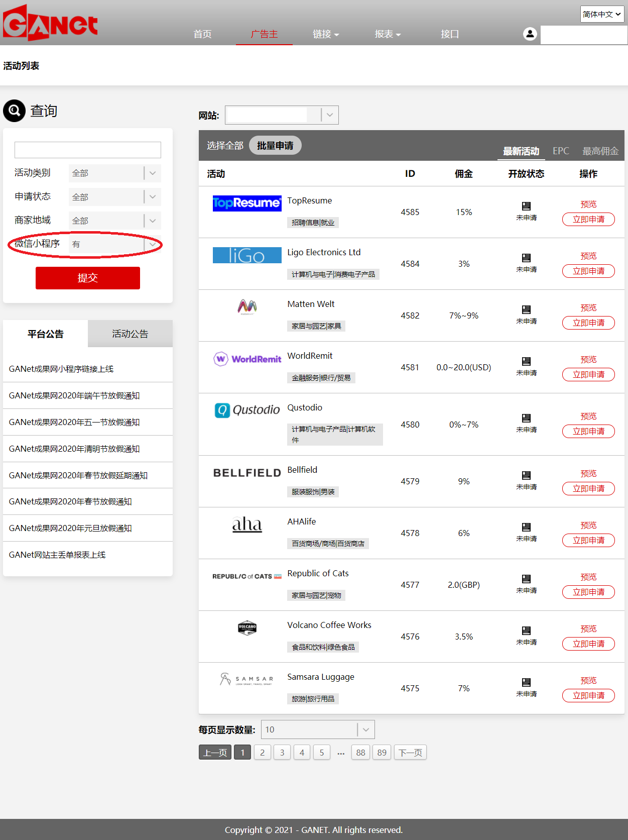Expand the 链接 navigation menu
628x840 pixels.
point(326,34)
